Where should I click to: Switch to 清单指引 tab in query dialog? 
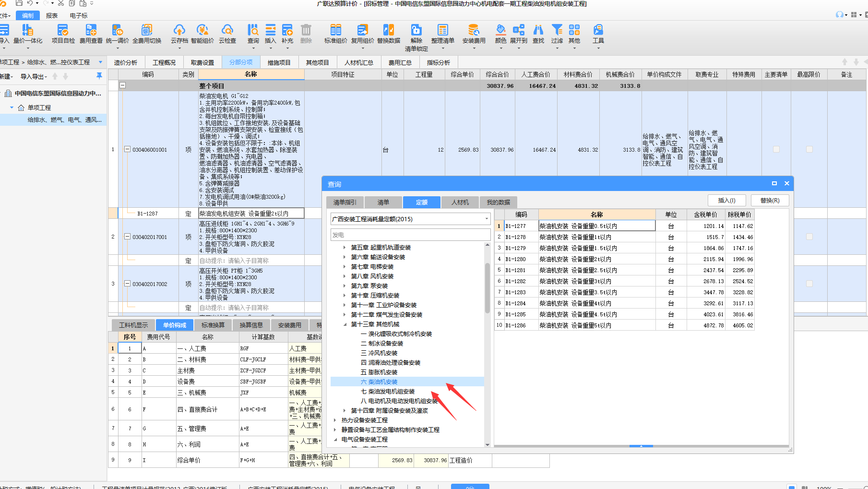pos(345,202)
